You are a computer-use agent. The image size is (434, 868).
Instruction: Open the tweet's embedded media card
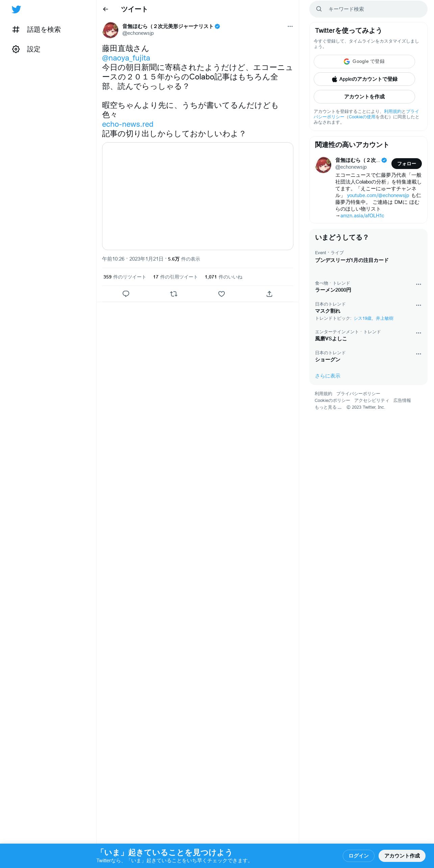pos(198,196)
